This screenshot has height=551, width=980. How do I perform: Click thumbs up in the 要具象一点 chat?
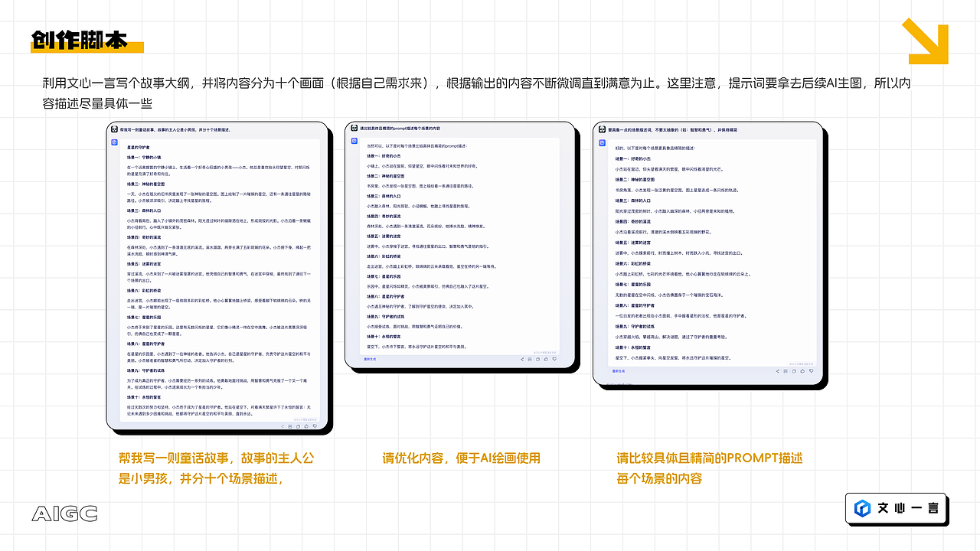click(802, 371)
